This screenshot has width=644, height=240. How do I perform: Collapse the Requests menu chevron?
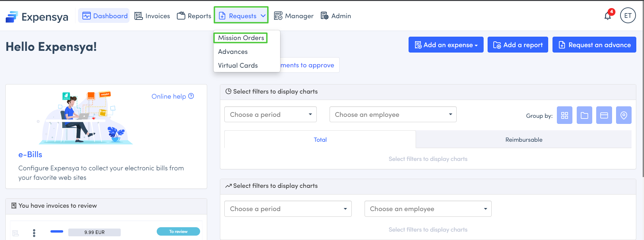tap(263, 16)
